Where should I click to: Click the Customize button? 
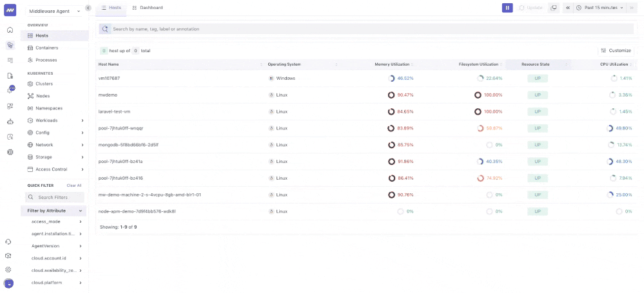click(x=616, y=50)
